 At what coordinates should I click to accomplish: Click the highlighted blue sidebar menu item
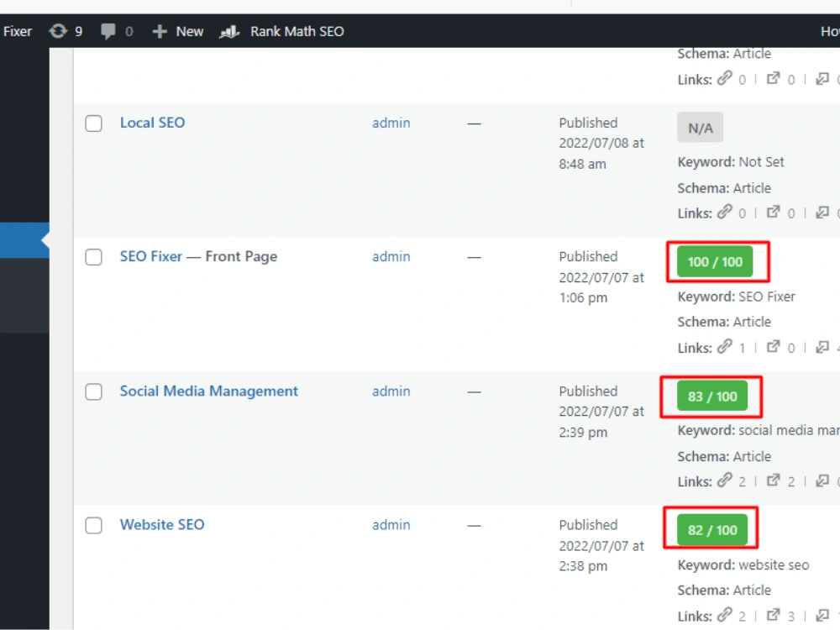point(24,240)
